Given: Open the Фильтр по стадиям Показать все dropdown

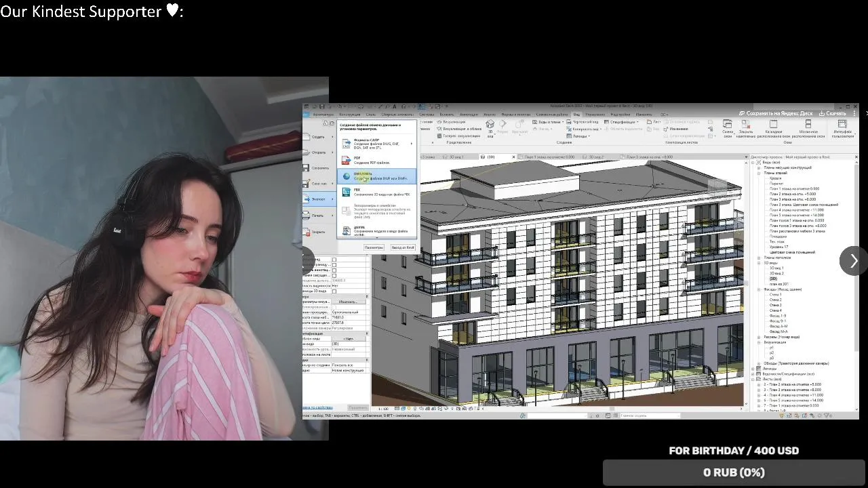Looking at the screenshot, I should 349,365.
